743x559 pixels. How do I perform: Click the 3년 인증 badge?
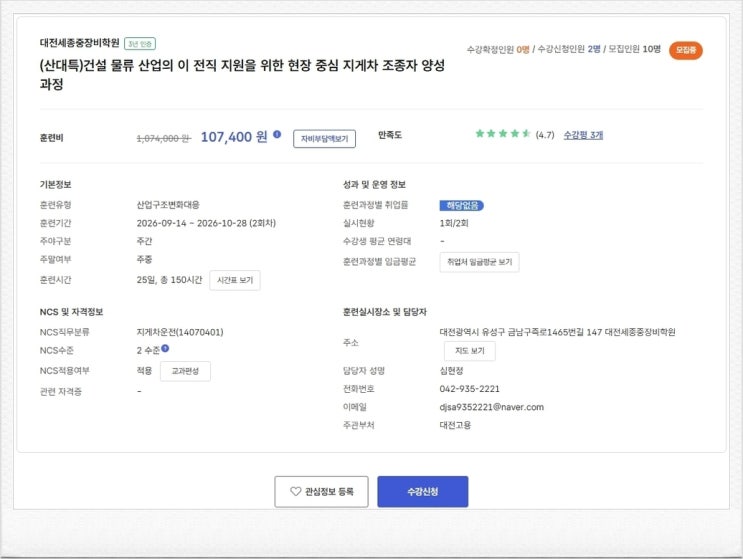click(140, 44)
